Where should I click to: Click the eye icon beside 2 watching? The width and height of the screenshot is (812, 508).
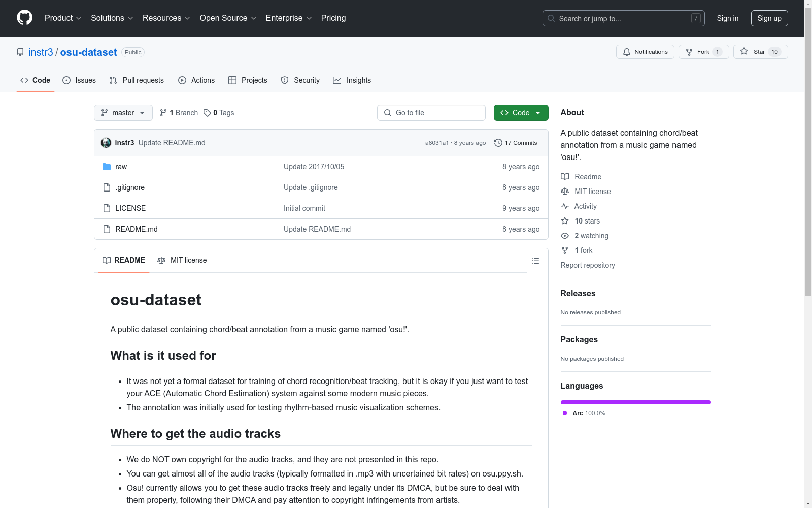(x=565, y=236)
